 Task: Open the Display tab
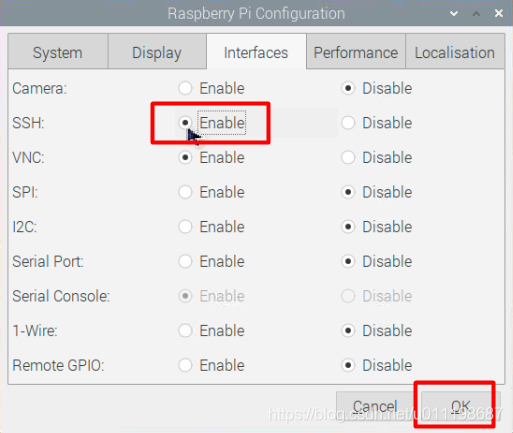(x=157, y=52)
